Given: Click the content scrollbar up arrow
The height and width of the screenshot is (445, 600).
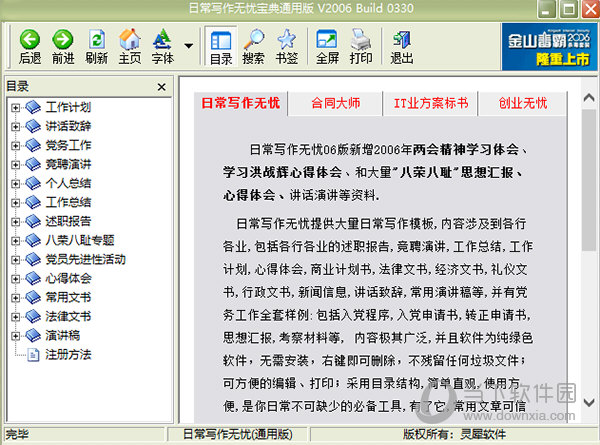Looking at the screenshot, I should tap(589, 98).
